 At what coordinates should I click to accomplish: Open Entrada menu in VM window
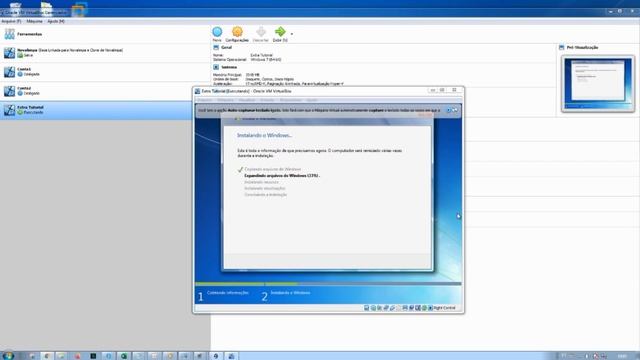coord(267,100)
